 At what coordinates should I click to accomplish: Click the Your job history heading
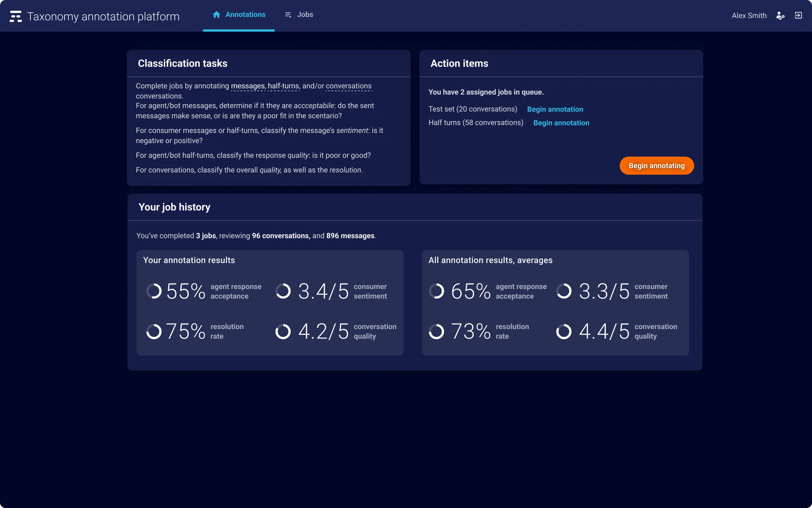174,207
